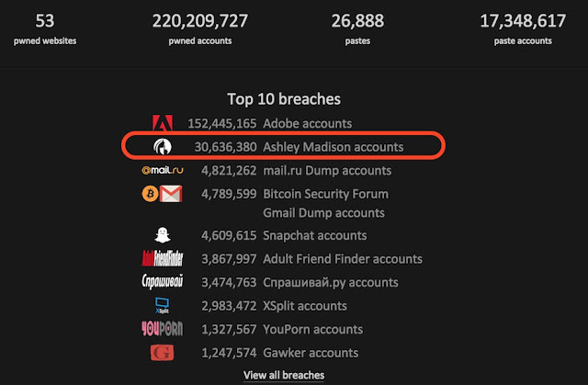
Task: Open the Snapchat accounts breach entry
Action: (314, 236)
